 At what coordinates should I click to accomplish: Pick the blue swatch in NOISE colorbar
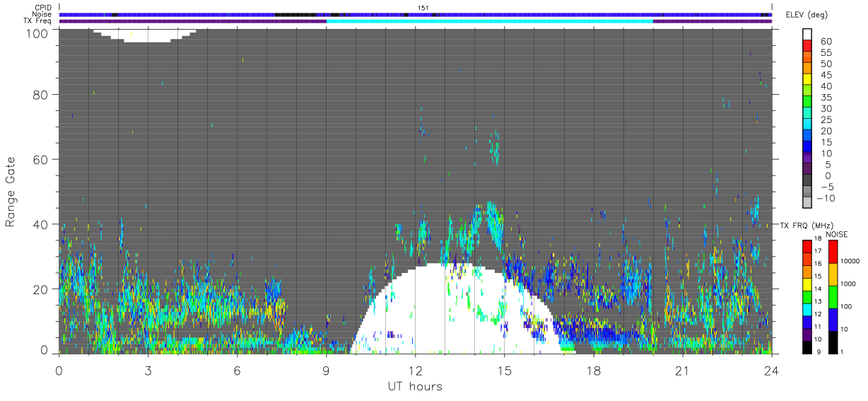(x=833, y=320)
